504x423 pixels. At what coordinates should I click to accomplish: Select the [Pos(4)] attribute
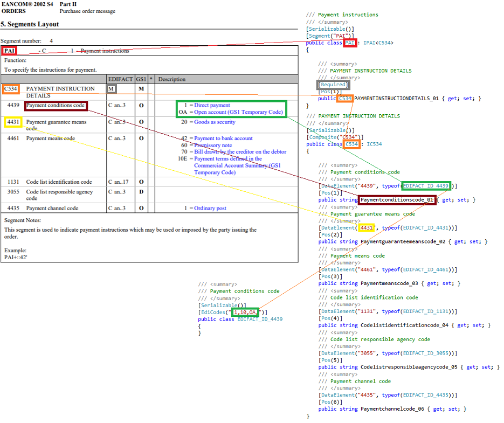click(330, 318)
